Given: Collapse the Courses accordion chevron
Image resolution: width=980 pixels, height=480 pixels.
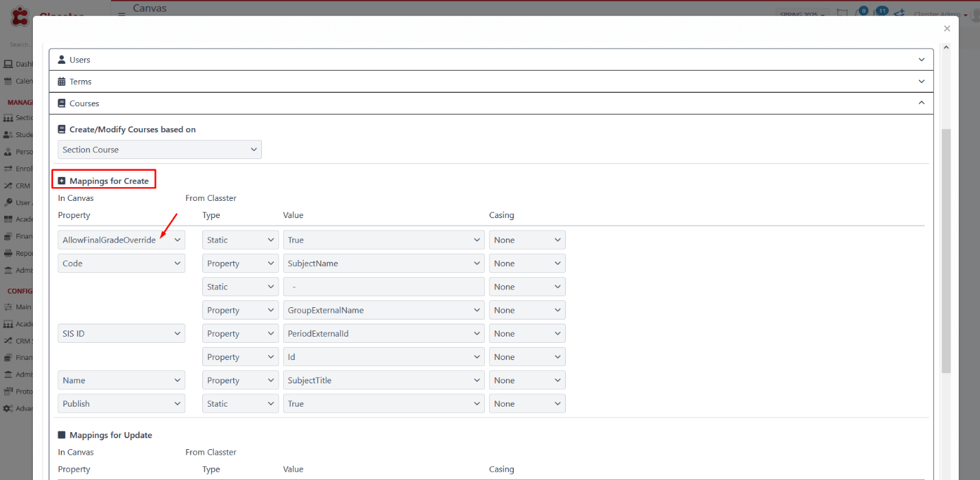Looking at the screenshot, I should click(x=922, y=104).
